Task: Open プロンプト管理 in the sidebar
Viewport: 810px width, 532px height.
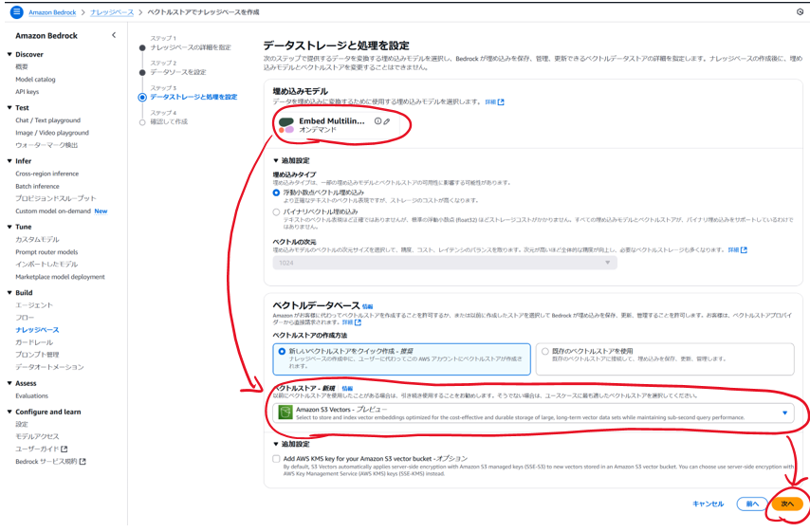Action: click(x=37, y=355)
